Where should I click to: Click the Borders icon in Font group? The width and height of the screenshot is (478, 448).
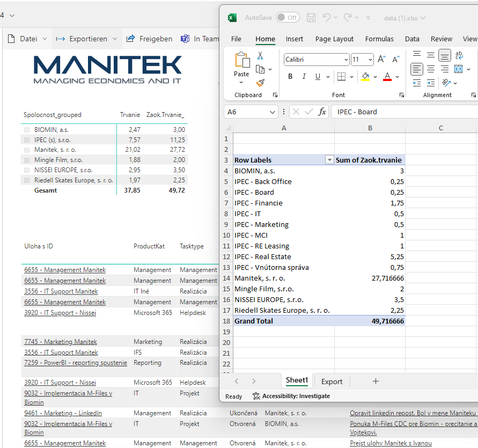341,77
